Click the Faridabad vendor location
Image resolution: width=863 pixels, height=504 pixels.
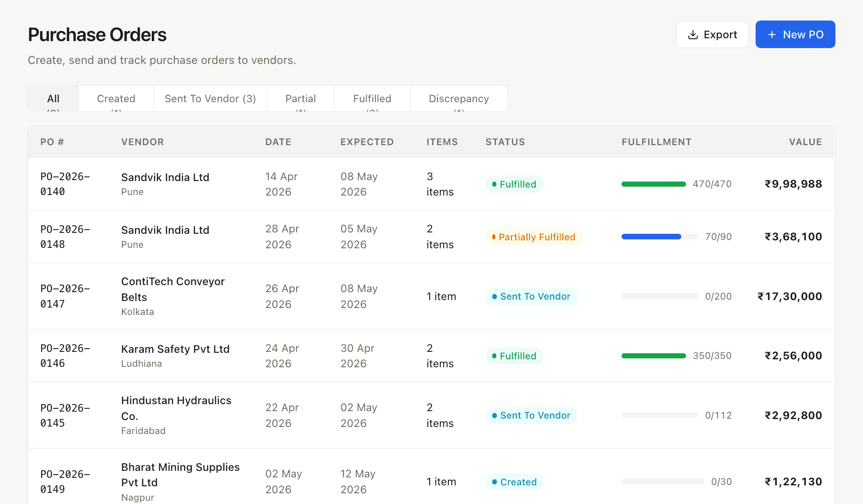143,431
